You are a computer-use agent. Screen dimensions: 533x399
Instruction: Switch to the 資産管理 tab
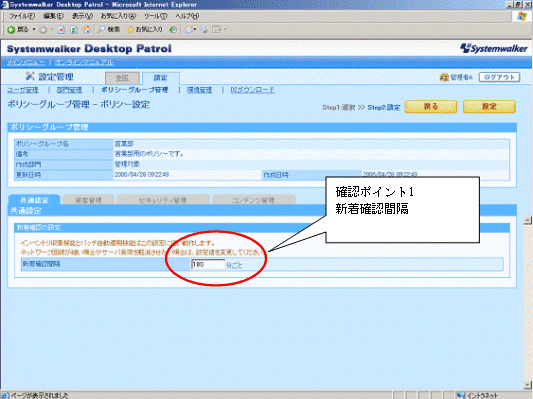point(88,200)
